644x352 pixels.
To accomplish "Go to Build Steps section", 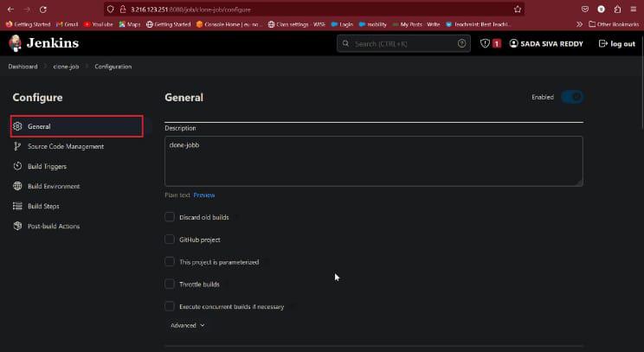I will (43, 206).
